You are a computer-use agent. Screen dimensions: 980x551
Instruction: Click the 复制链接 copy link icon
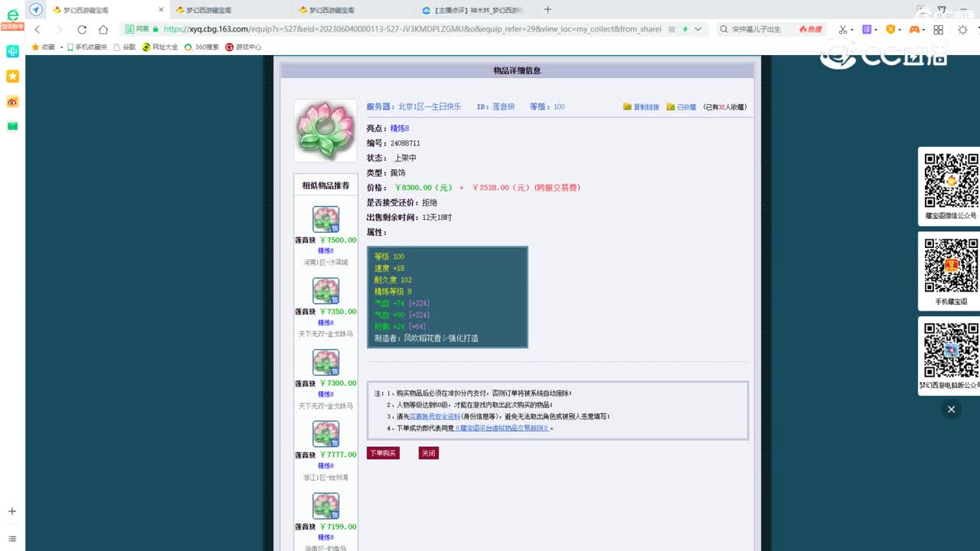point(628,107)
